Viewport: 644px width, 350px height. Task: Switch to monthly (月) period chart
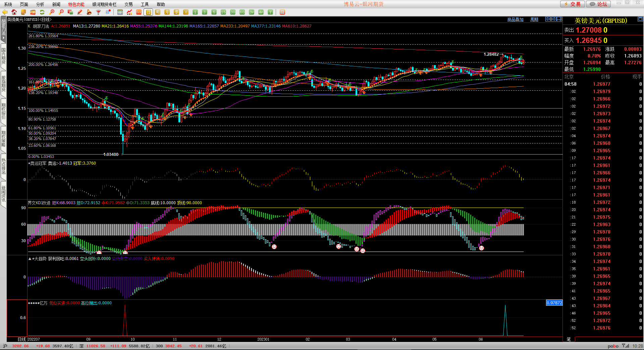tap(167, 12)
